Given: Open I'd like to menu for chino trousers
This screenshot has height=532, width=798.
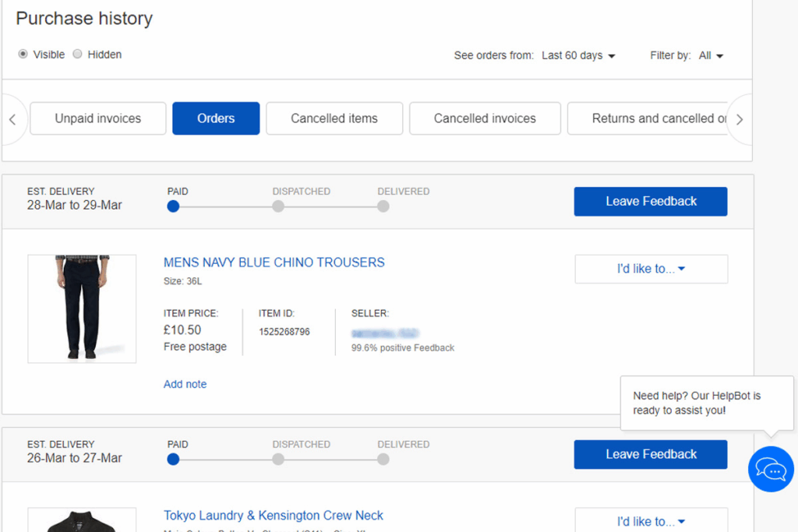Looking at the screenshot, I should (651, 269).
